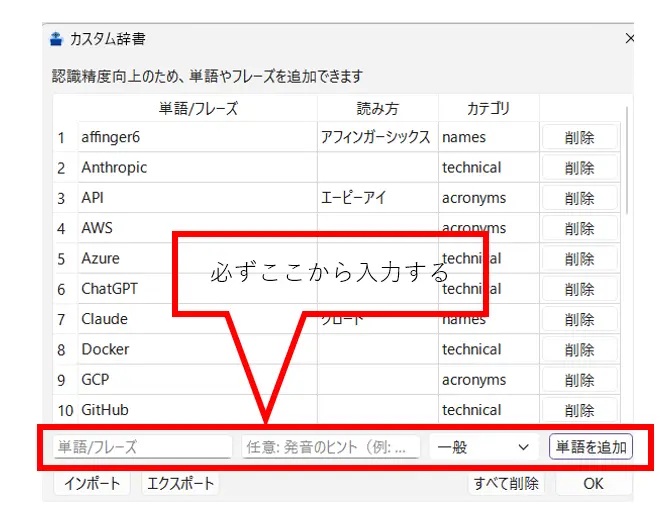
Task: Select the technical category in GitHub row
Action: (x=489, y=410)
